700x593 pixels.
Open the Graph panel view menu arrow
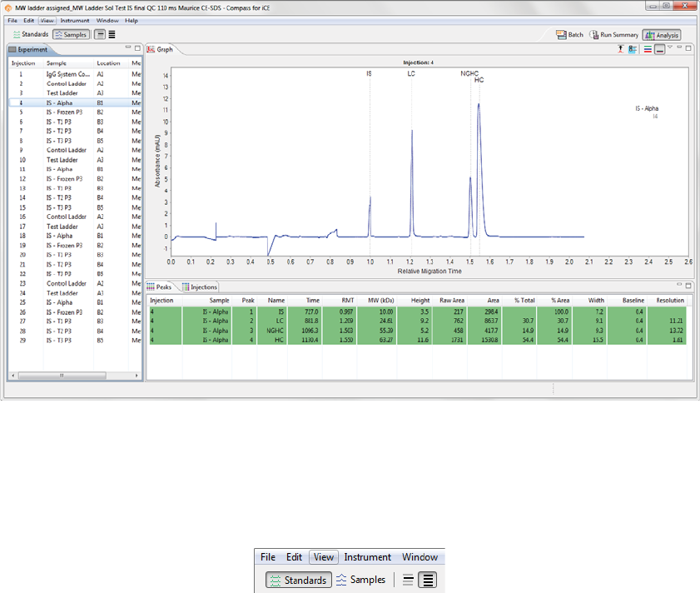click(670, 48)
